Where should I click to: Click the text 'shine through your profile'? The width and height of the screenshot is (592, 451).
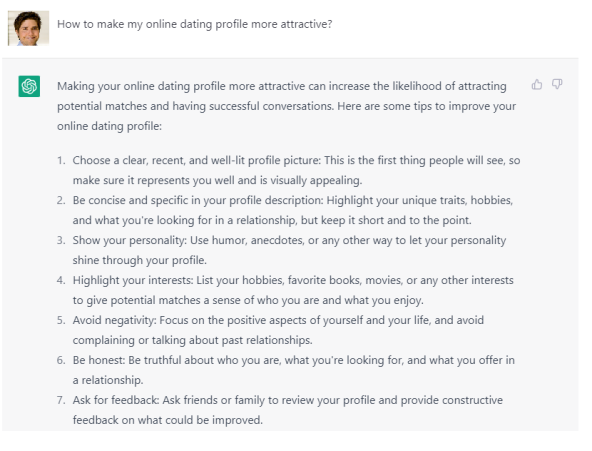pyautogui.click(x=139, y=260)
